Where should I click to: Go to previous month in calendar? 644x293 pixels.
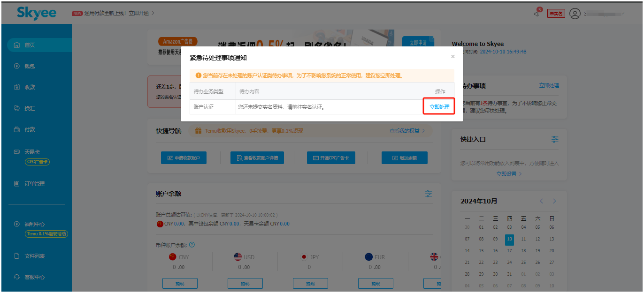[541, 201]
